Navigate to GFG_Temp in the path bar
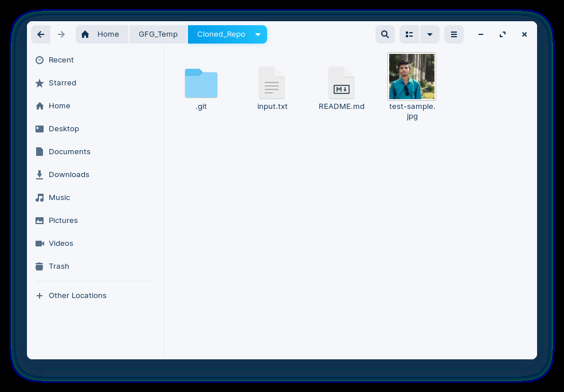The width and height of the screenshot is (564, 392). point(158,34)
